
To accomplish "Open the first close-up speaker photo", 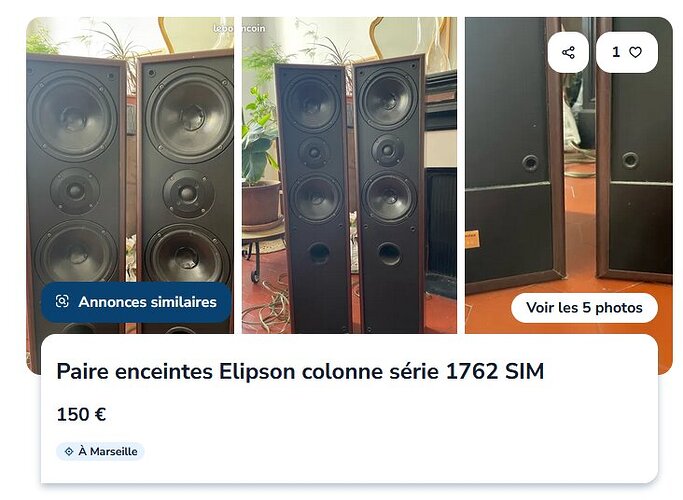I will (x=130, y=175).
